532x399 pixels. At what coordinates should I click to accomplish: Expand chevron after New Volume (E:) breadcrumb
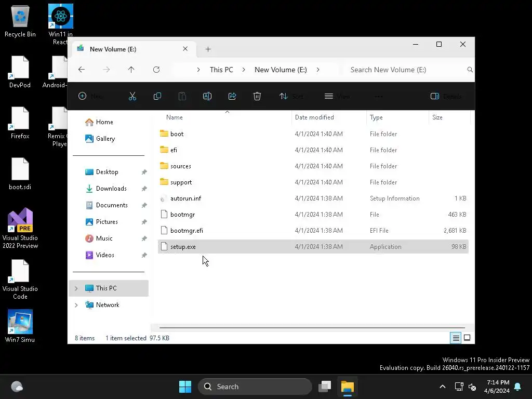[x=318, y=70]
